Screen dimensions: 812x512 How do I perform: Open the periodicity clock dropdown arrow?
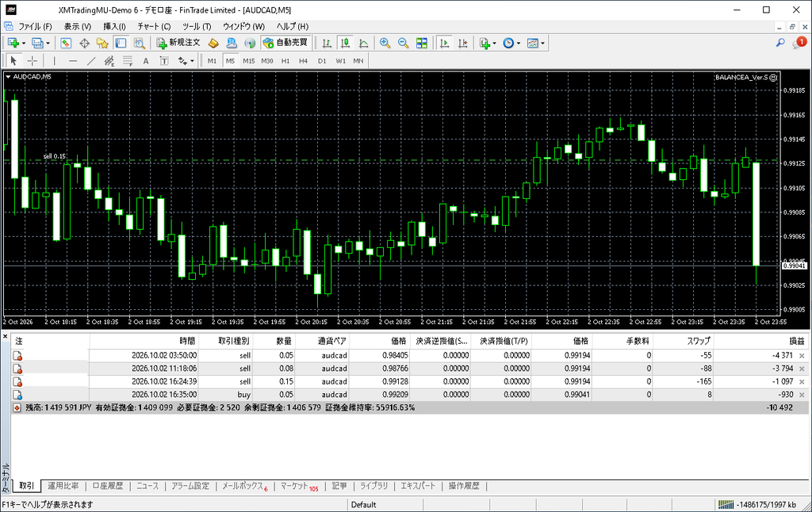pos(519,43)
